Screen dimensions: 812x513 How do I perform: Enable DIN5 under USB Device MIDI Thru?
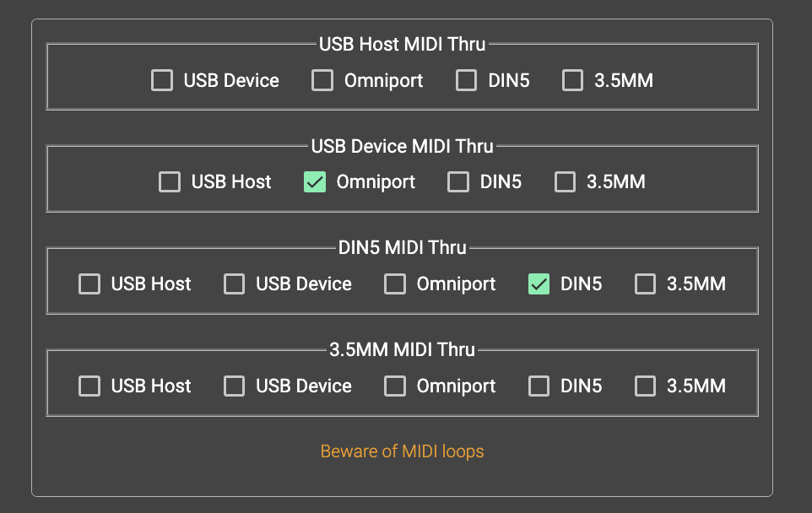(458, 182)
